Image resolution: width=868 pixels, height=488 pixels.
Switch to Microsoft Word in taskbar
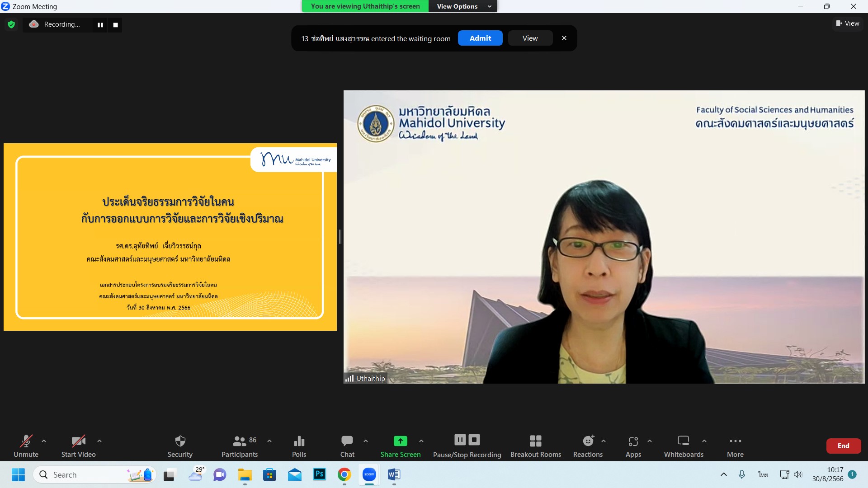click(394, 474)
